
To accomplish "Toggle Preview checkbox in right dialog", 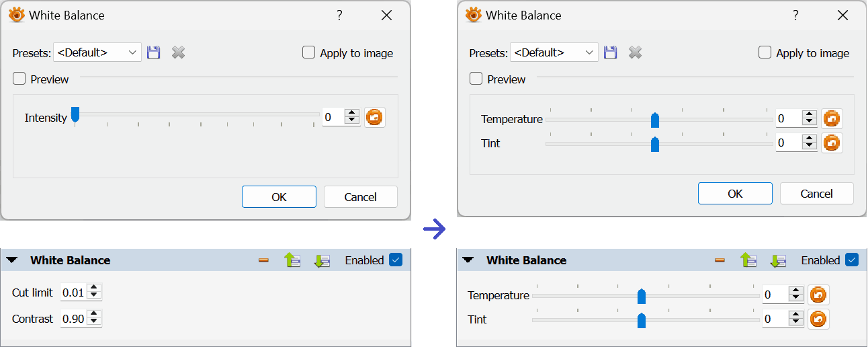I will (x=476, y=79).
